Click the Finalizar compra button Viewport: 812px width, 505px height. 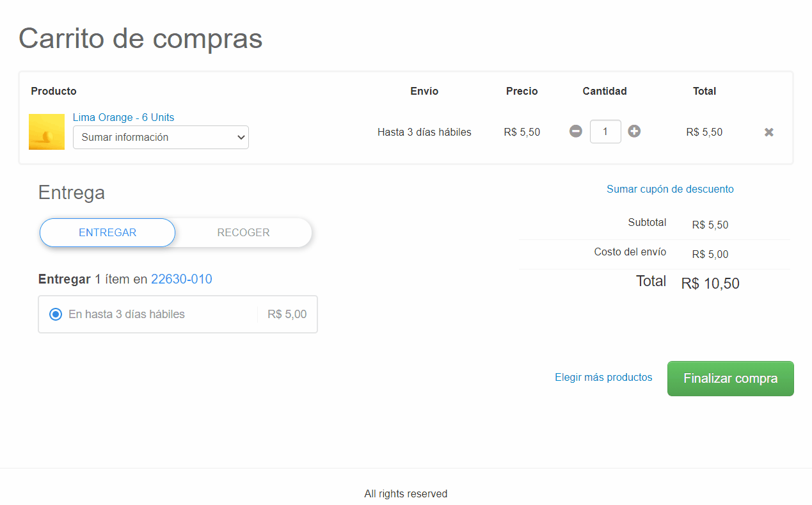coord(730,378)
